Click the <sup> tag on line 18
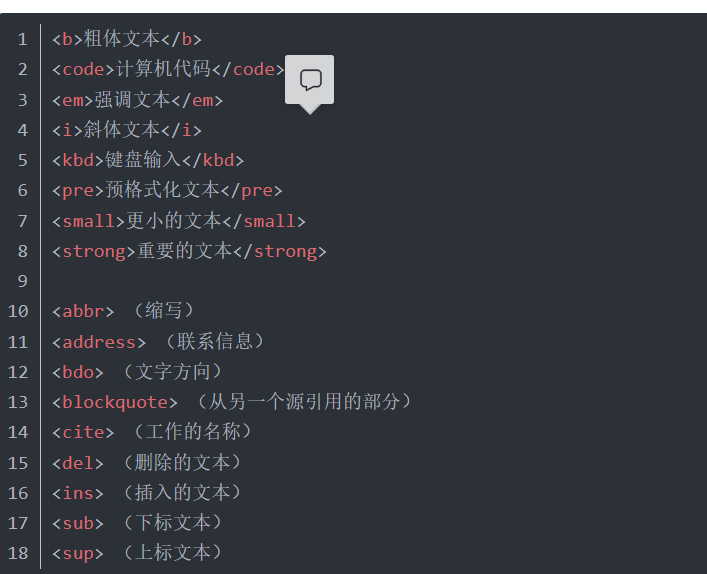The width and height of the screenshot is (707, 574). (x=78, y=553)
